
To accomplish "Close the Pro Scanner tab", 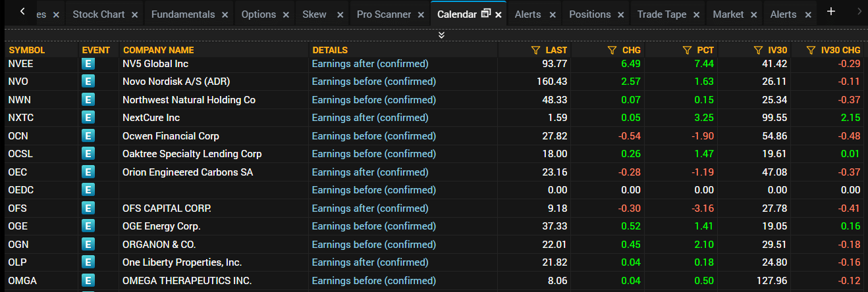I will (421, 14).
